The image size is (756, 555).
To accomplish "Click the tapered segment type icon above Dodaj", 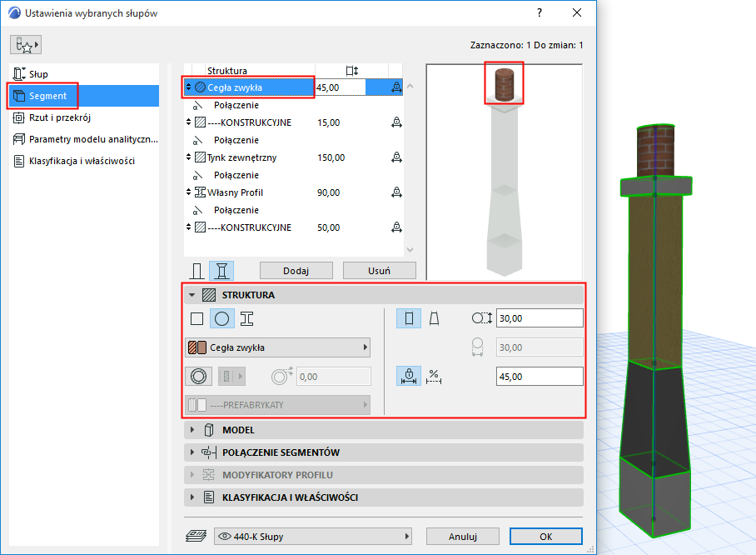I will (x=221, y=269).
